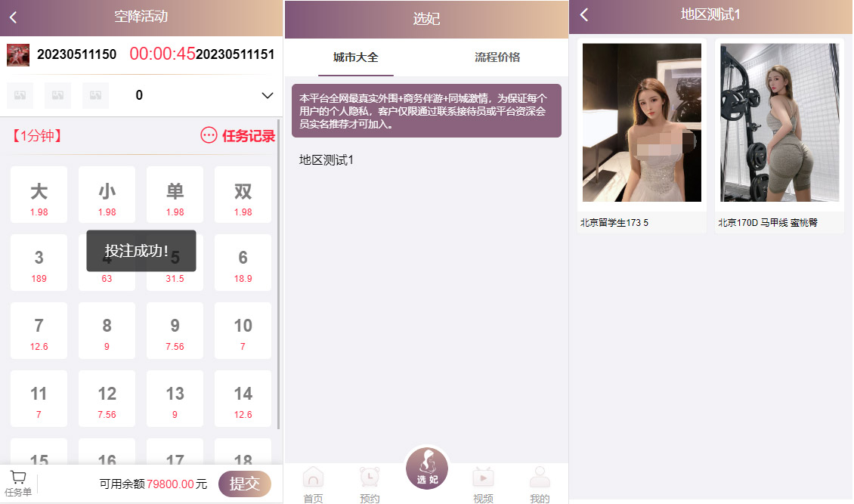Go back from the 空降活动 screen
854x504 pixels.
pos(14,17)
